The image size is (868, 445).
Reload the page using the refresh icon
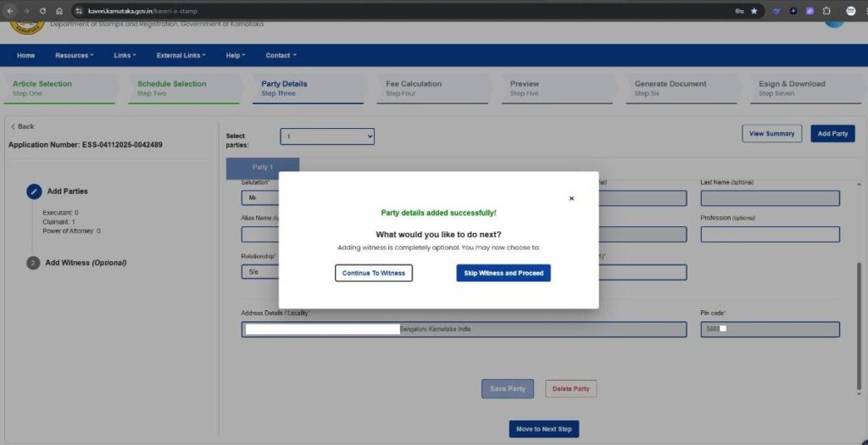[42, 11]
